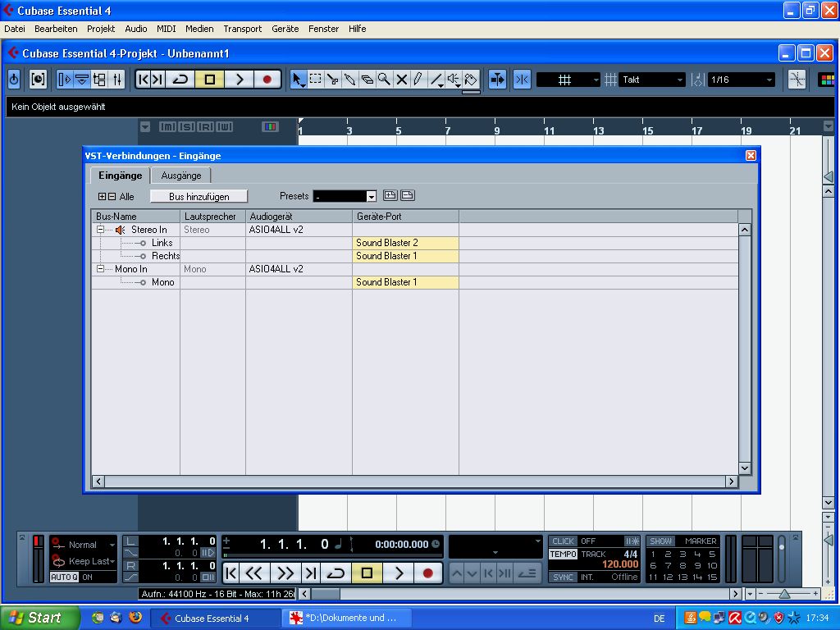Click the store preset icon
The image size is (840, 630).
point(390,195)
